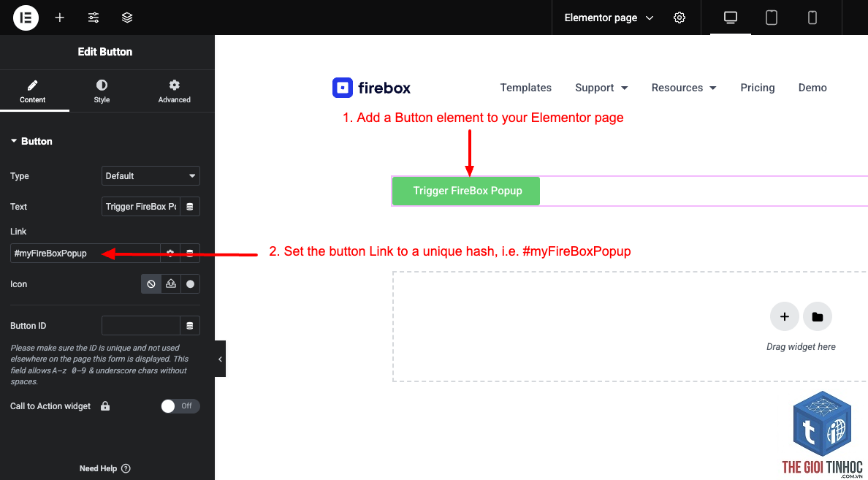Click the Link input field
Image resolution: width=868 pixels, height=480 pixels.
(x=85, y=253)
